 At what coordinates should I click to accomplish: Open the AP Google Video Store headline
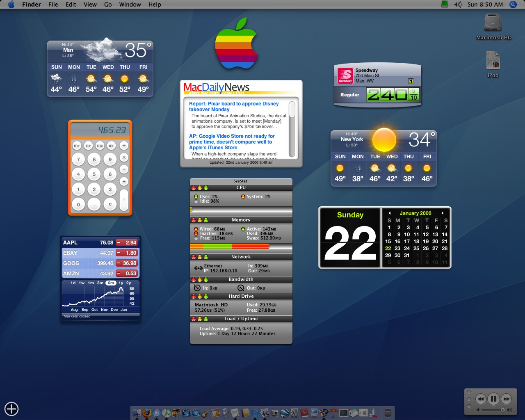click(232, 142)
